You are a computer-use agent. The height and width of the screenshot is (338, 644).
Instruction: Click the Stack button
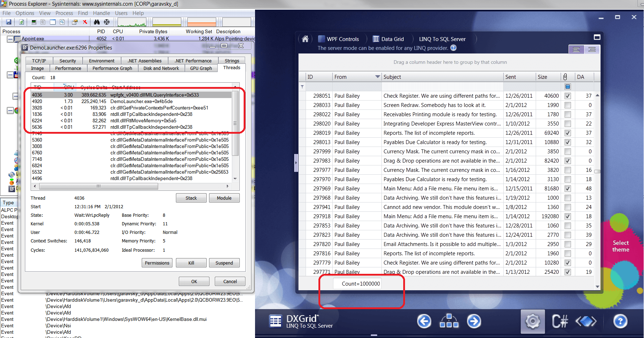191,198
